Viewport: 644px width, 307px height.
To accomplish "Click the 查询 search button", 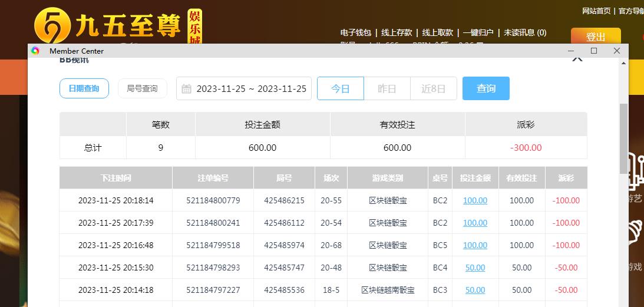I will click(486, 88).
